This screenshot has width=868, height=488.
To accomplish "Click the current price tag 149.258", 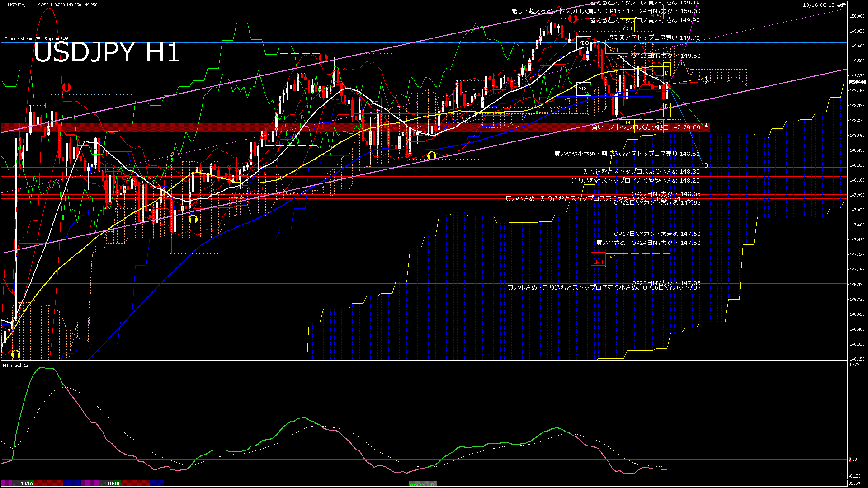I will click(x=857, y=82).
